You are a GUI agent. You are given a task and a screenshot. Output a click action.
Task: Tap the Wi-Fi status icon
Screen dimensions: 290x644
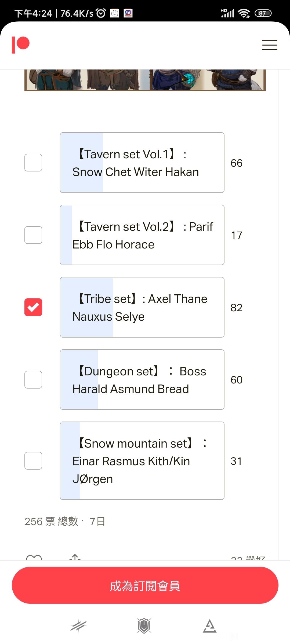tap(244, 13)
